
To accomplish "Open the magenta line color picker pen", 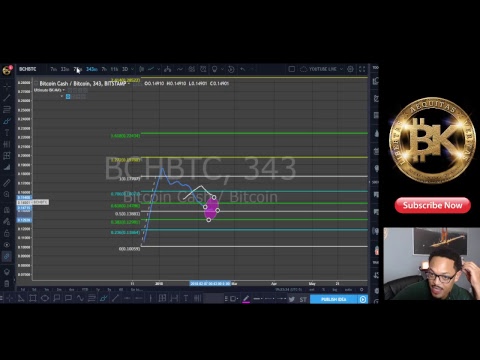I will coord(246,299).
